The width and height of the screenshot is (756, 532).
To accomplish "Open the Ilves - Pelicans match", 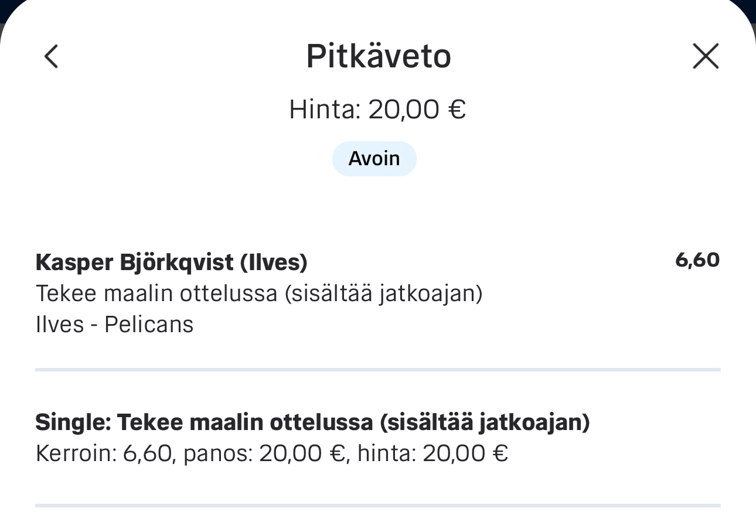I will [x=114, y=325].
